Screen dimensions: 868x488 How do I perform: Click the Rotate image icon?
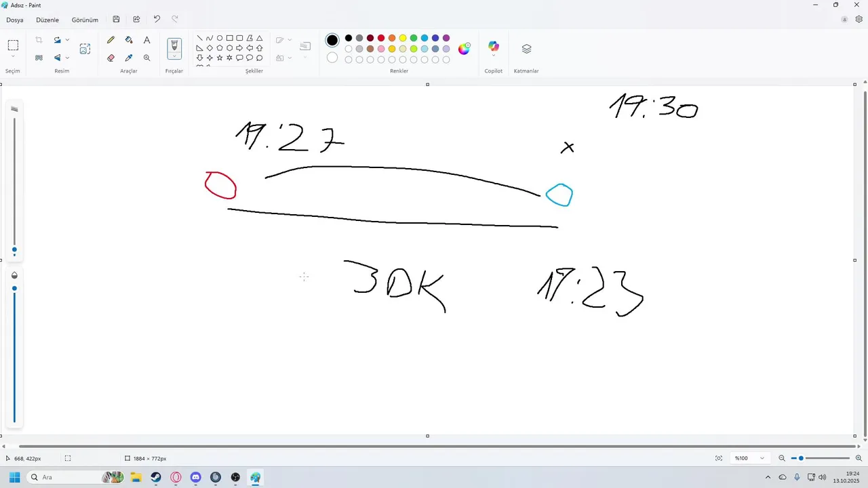58,40
